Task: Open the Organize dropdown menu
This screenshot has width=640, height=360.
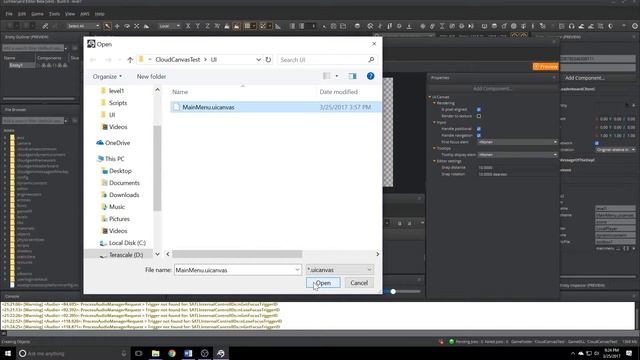Action: 107,76
